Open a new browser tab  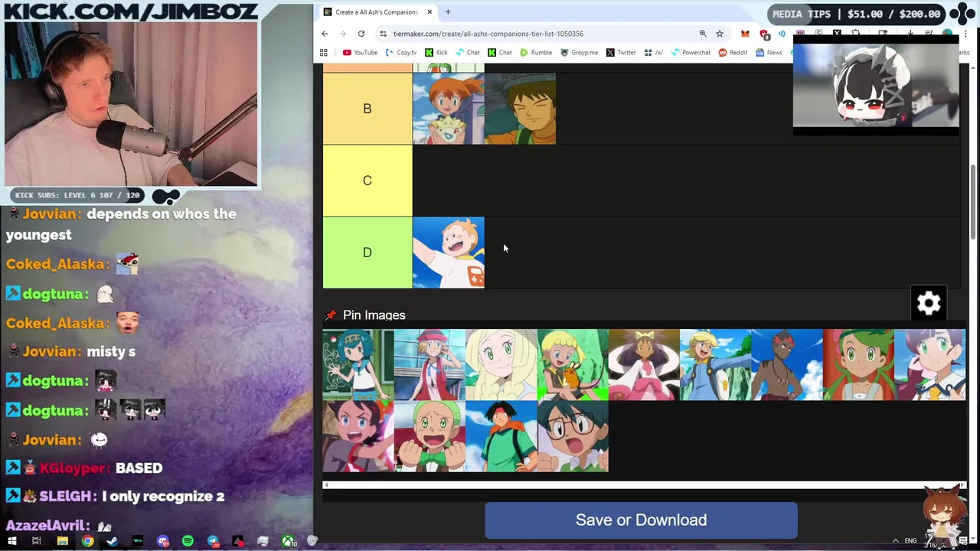pyautogui.click(x=448, y=12)
